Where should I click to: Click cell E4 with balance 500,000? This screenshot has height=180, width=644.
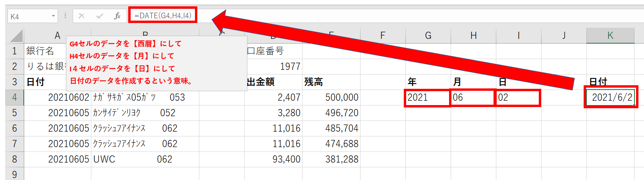[331, 98]
